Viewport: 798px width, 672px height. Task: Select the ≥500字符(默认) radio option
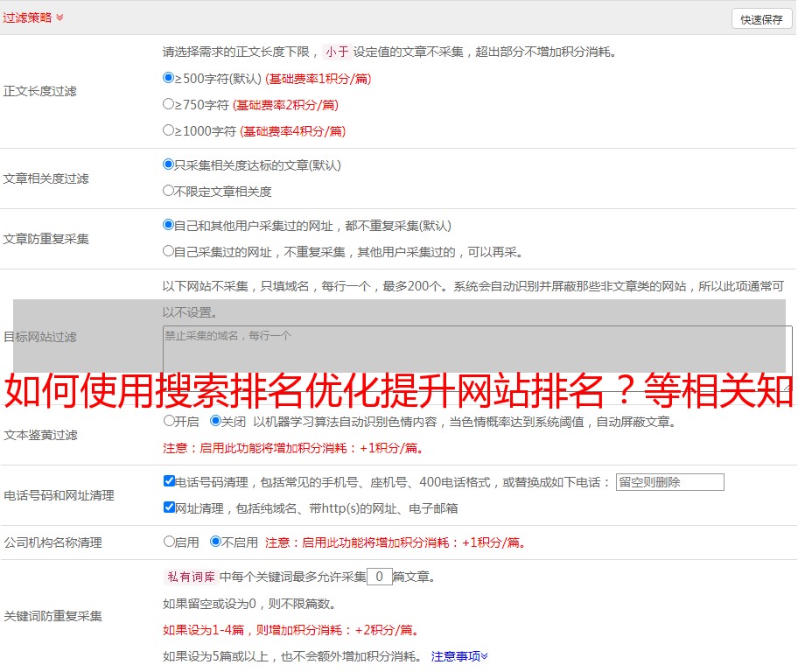pyautogui.click(x=168, y=78)
